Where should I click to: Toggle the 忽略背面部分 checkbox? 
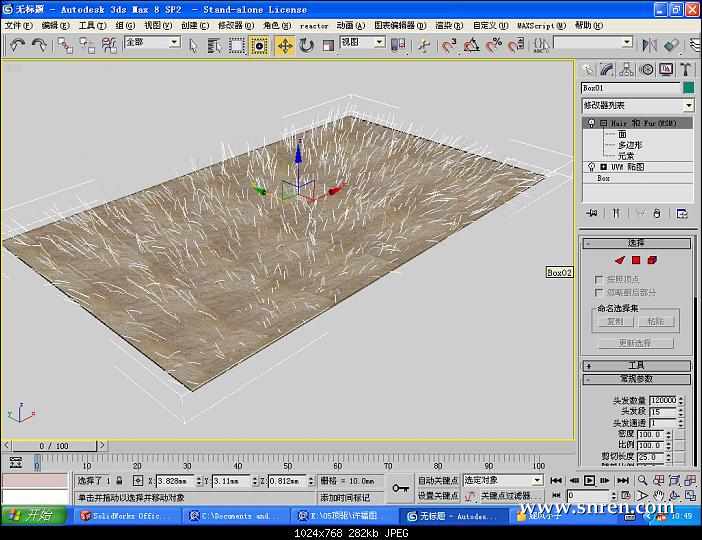tap(598, 292)
